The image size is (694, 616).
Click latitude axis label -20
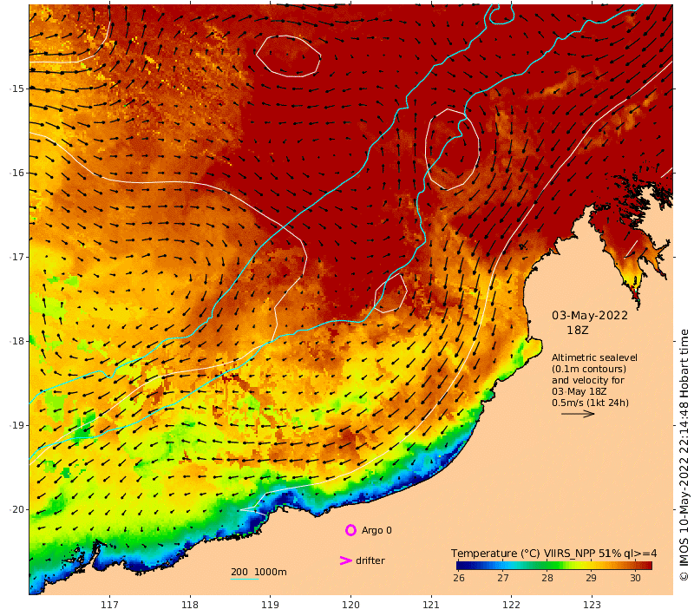[x=16, y=509]
